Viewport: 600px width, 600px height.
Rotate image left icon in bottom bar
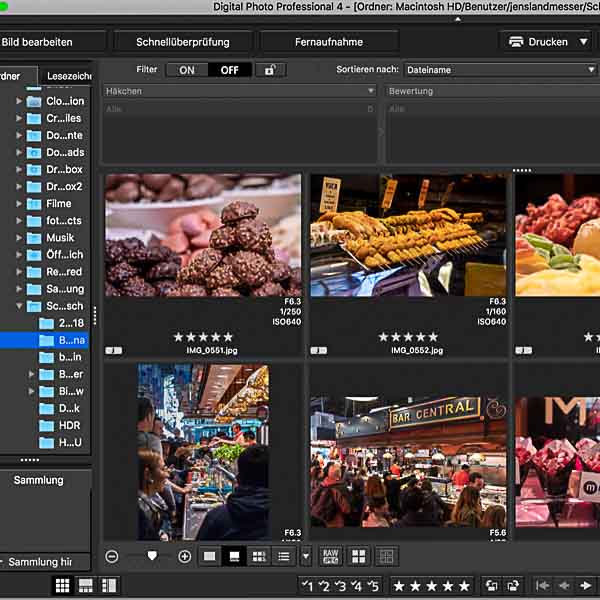pyautogui.click(x=492, y=585)
